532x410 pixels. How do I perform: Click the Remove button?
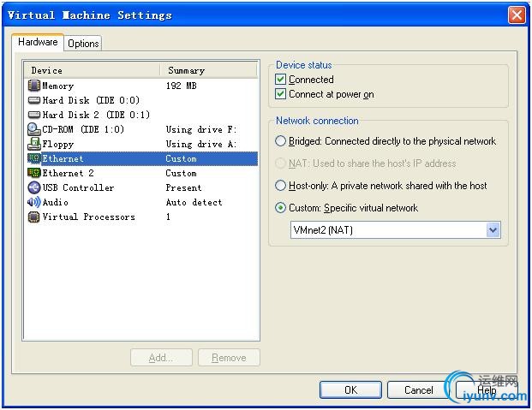[229, 358]
